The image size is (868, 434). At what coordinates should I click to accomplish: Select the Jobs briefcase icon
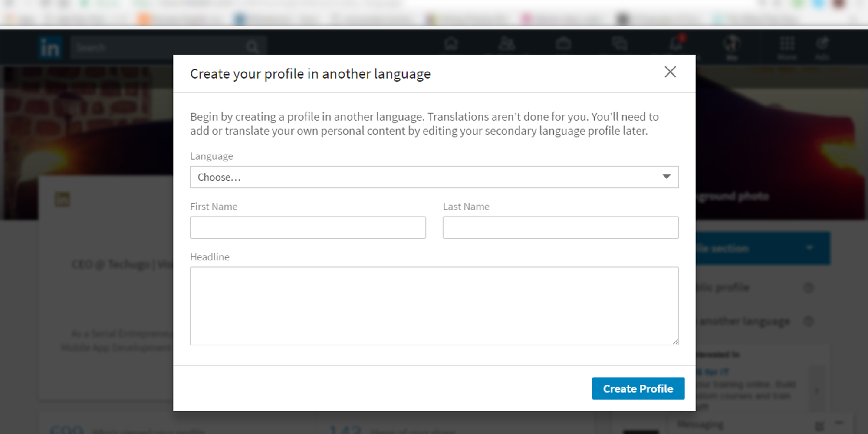point(563,43)
